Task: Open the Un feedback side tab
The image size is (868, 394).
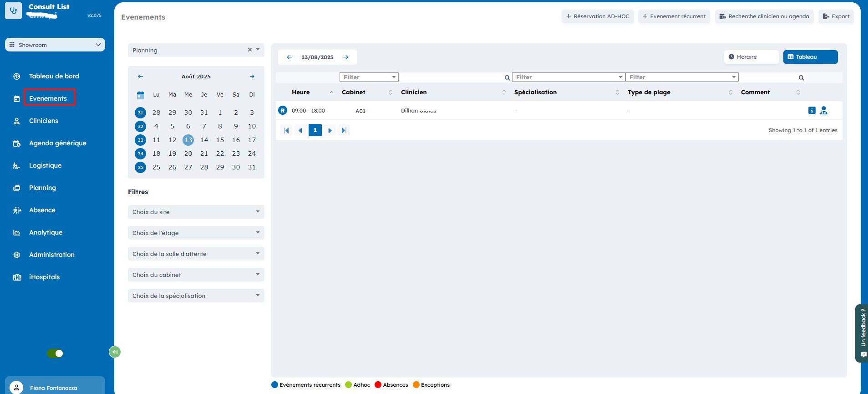Action: [863, 333]
